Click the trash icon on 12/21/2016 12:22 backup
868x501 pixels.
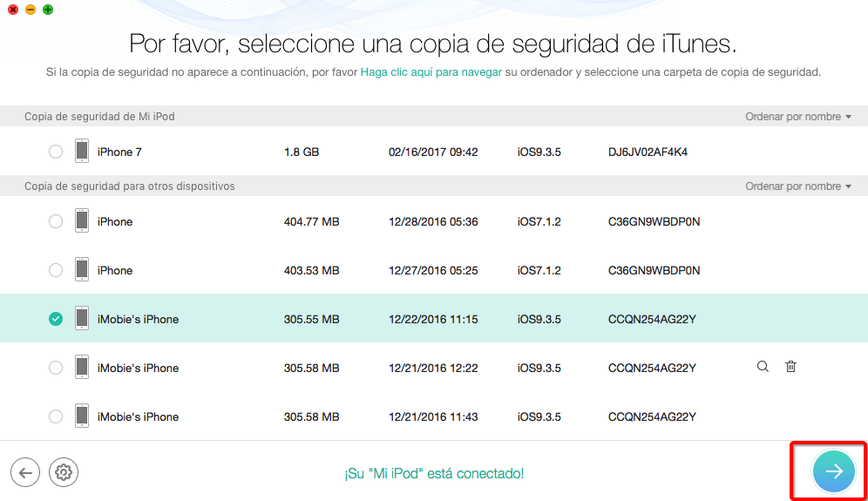point(790,367)
